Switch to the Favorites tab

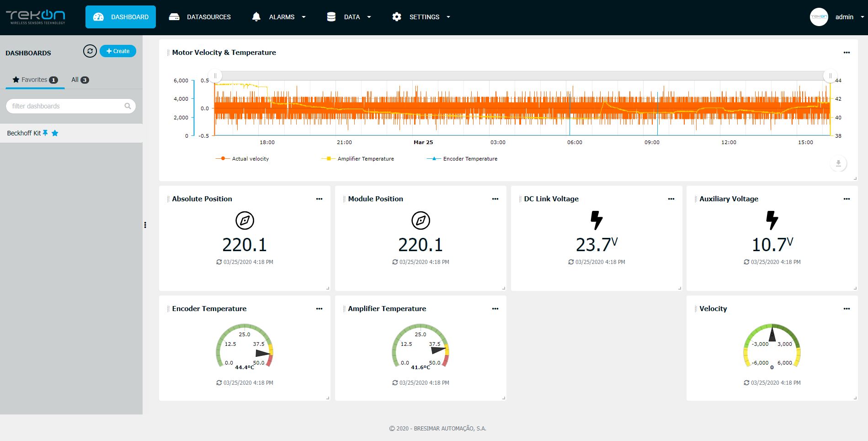pyautogui.click(x=35, y=80)
